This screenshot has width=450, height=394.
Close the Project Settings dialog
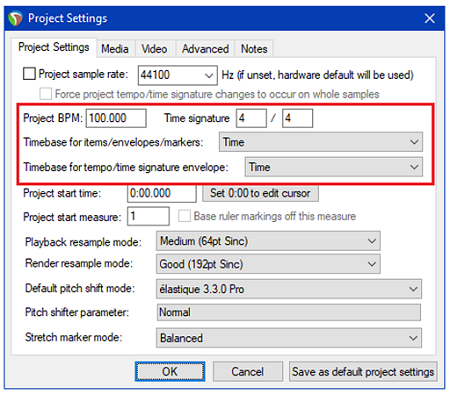pos(430,18)
